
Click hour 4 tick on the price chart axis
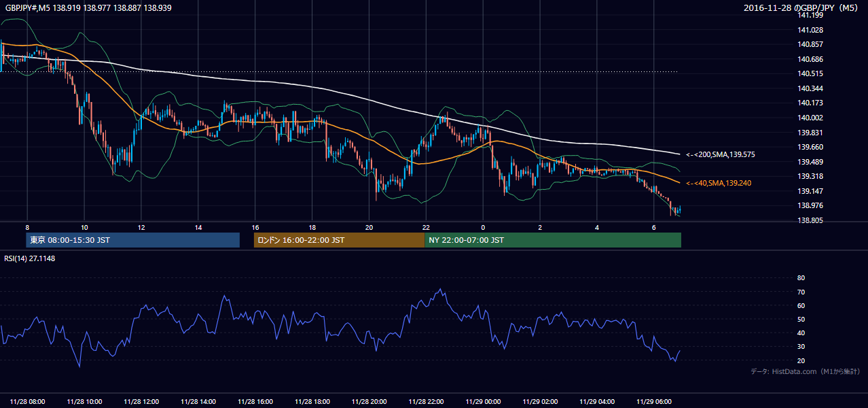[x=597, y=227]
